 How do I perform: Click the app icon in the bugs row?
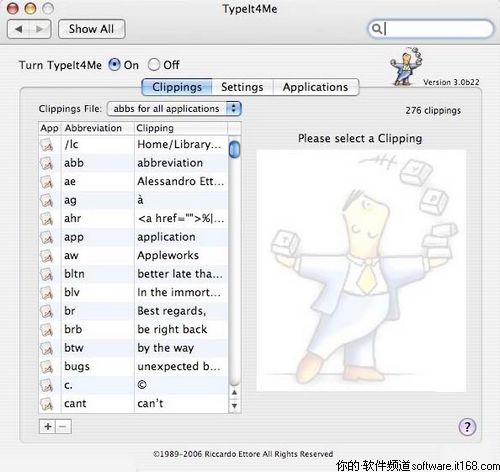click(x=47, y=367)
